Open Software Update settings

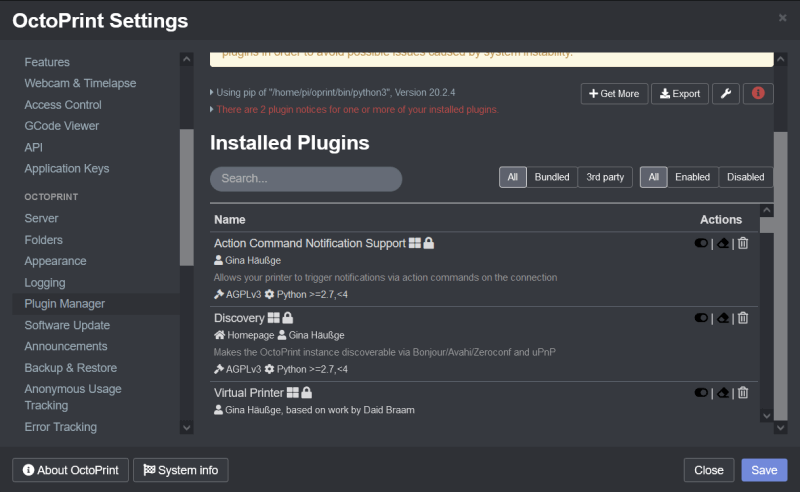coord(67,325)
